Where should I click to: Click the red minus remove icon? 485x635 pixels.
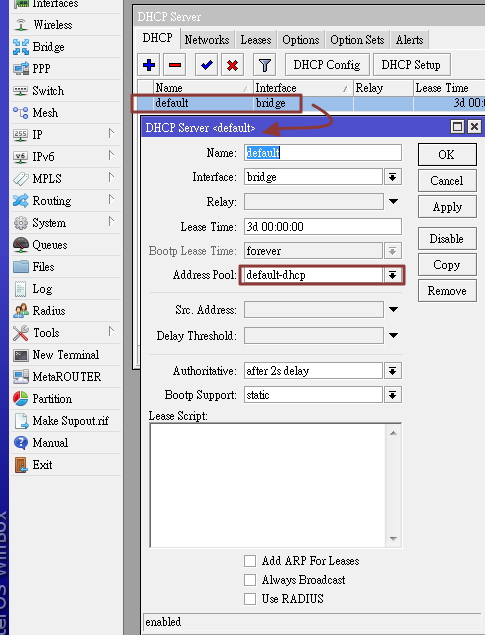[x=175, y=65]
